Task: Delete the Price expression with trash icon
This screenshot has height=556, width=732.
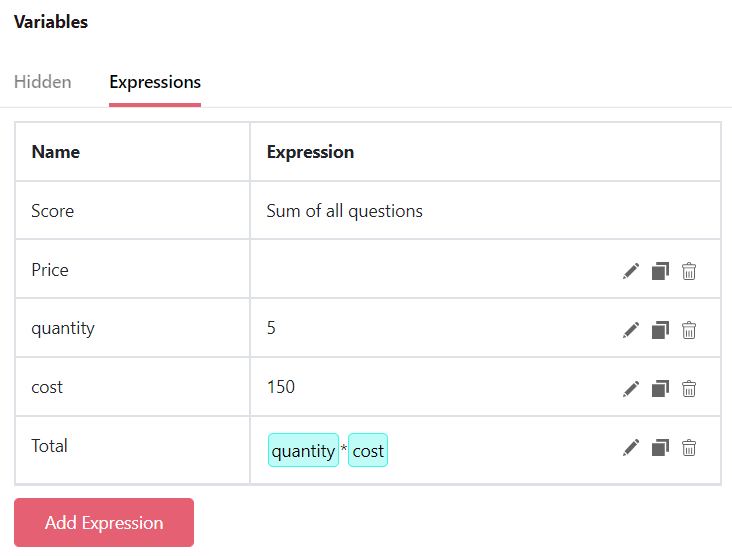Action: [x=689, y=271]
